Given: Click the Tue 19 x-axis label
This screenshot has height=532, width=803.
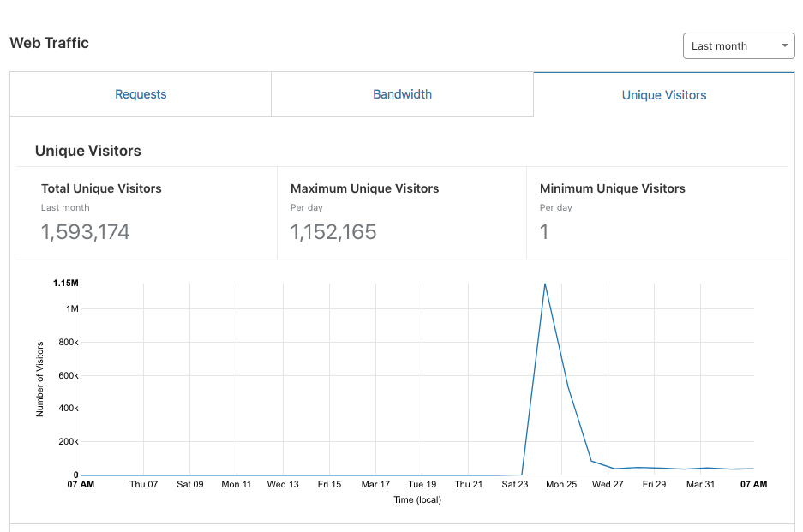Looking at the screenshot, I should 422,484.
